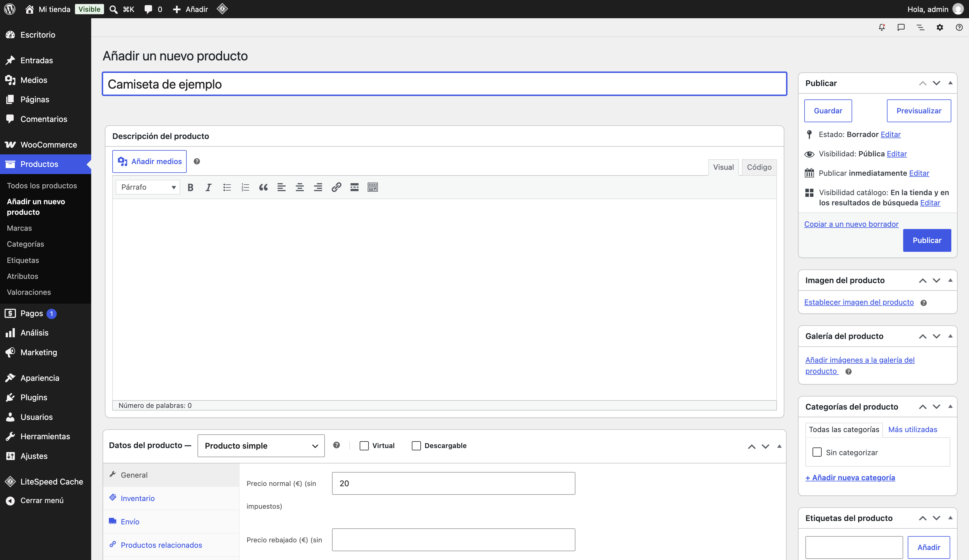Collapse sidebar with Cerrar menú

click(45, 500)
